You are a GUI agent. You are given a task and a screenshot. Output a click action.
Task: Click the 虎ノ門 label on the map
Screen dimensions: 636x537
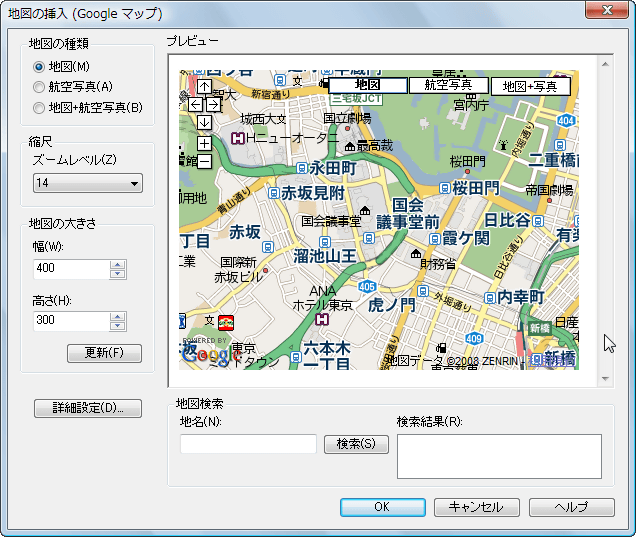pyautogui.click(x=391, y=305)
